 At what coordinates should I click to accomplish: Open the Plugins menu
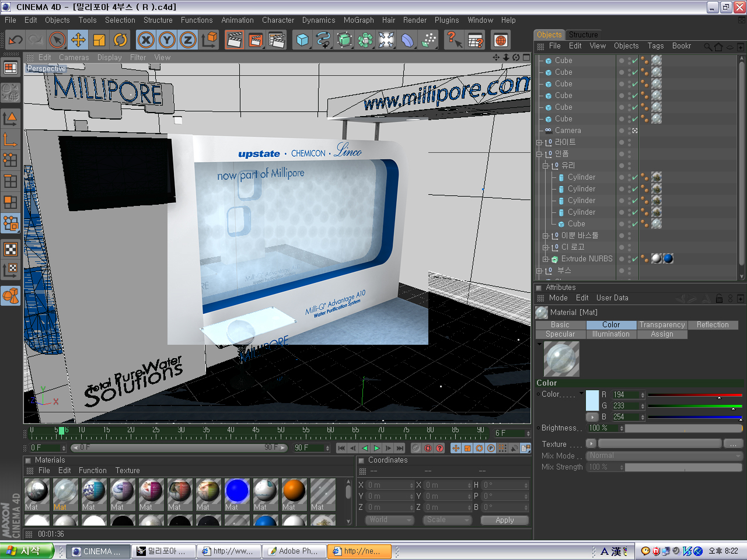447,20
